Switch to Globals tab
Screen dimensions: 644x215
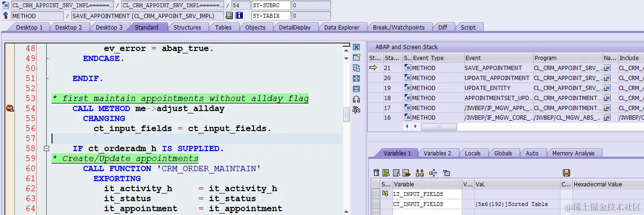pos(503,153)
